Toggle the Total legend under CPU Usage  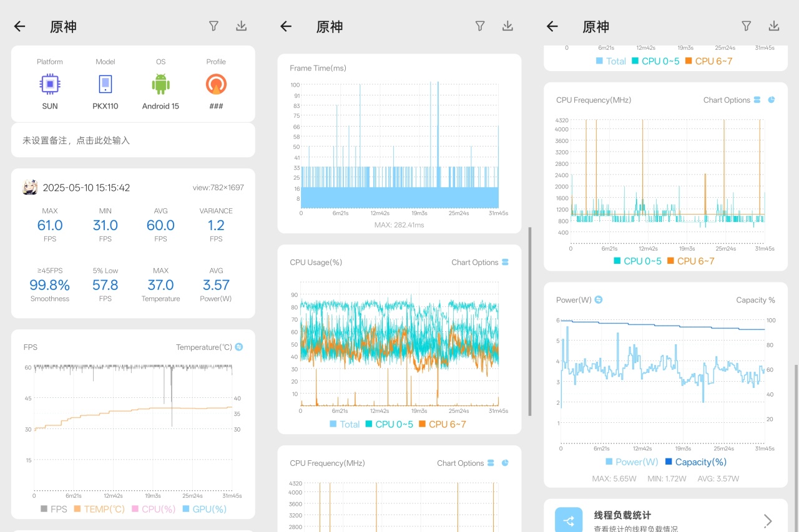tap(345, 424)
